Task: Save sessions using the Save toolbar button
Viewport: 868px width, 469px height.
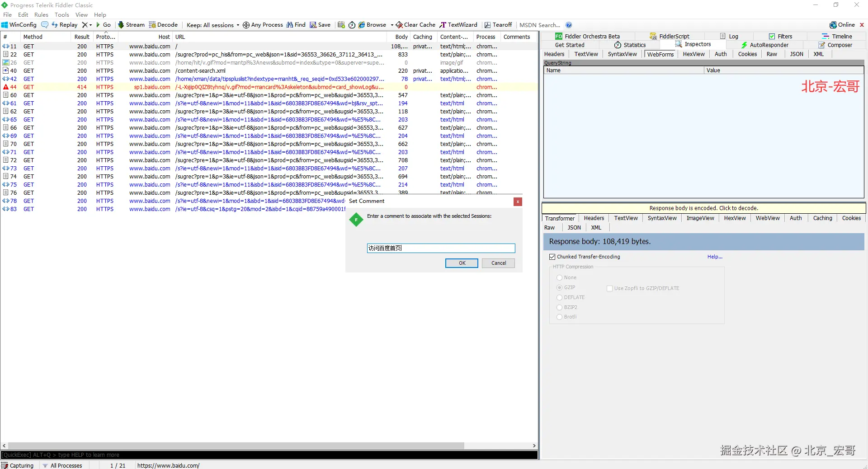Action: (x=320, y=25)
